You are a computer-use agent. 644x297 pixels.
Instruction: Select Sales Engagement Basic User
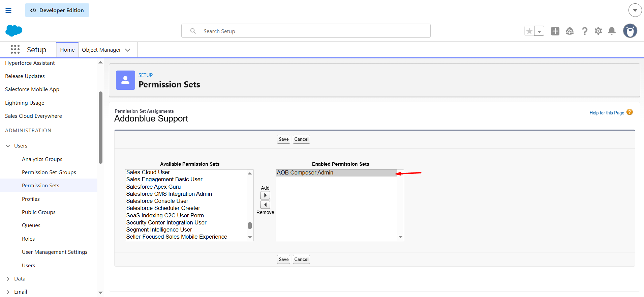click(186, 180)
